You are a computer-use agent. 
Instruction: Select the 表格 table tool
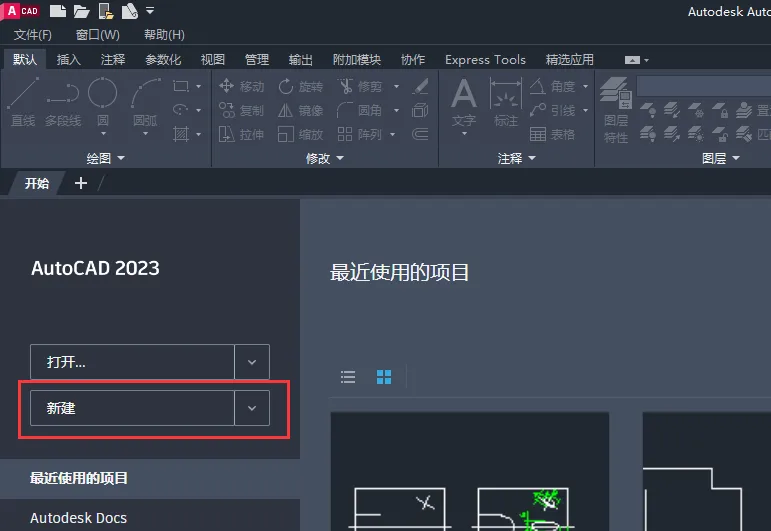coord(553,134)
